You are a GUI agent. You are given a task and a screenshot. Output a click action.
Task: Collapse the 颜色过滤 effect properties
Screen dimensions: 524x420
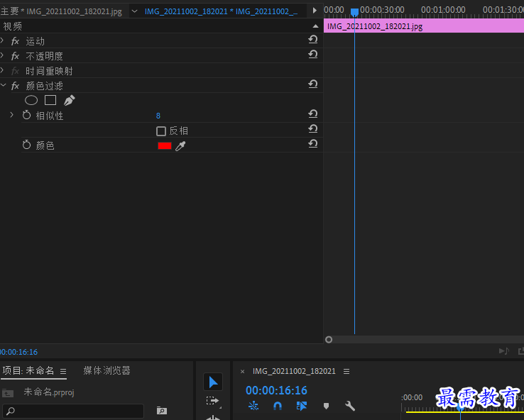click(x=3, y=85)
